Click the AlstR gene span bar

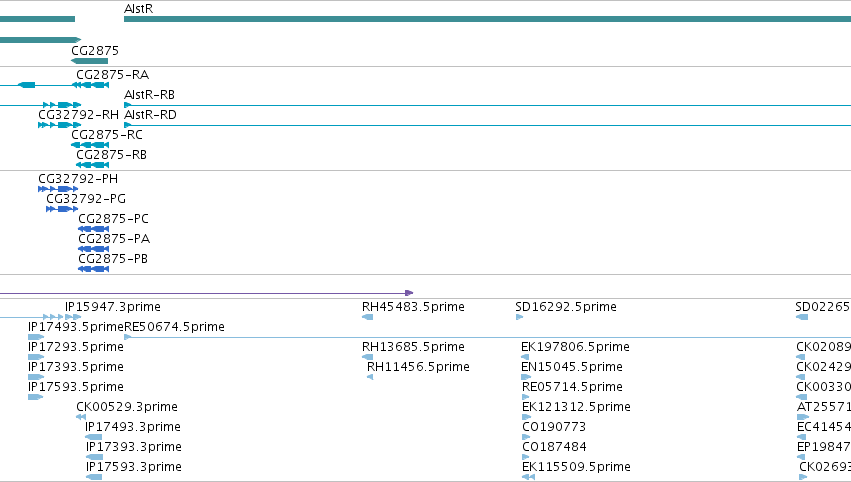[x=487, y=20]
